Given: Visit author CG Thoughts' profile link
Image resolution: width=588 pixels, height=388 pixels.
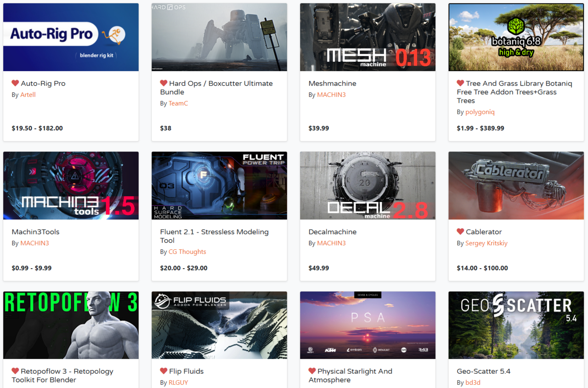Looking at the screenshot, I should [187, 252].
